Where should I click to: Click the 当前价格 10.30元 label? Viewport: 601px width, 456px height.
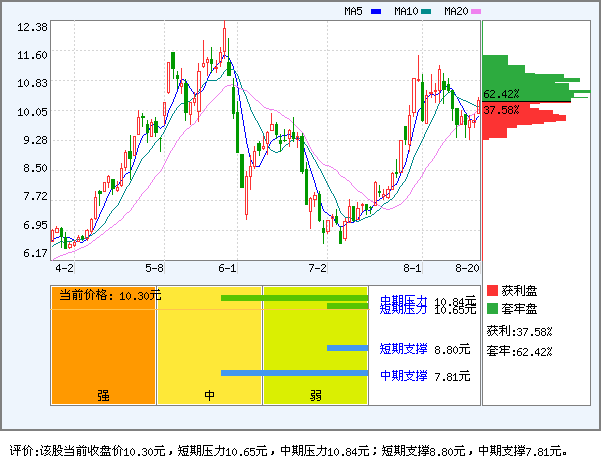point(110,295)
